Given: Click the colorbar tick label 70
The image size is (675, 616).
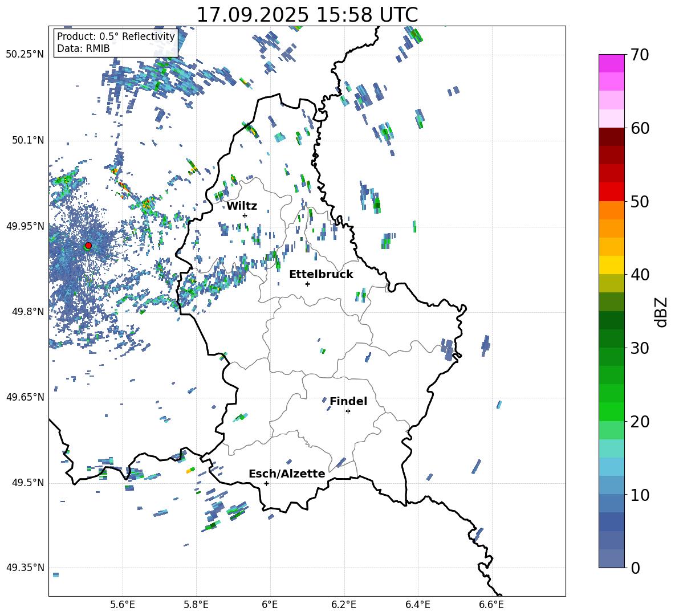Looking at the screenshot, I should point(640,55).
